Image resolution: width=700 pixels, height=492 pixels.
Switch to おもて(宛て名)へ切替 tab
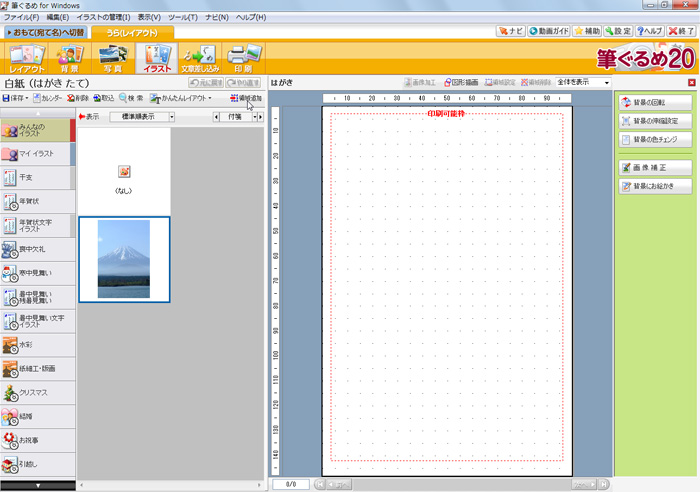tap(46, 33)
